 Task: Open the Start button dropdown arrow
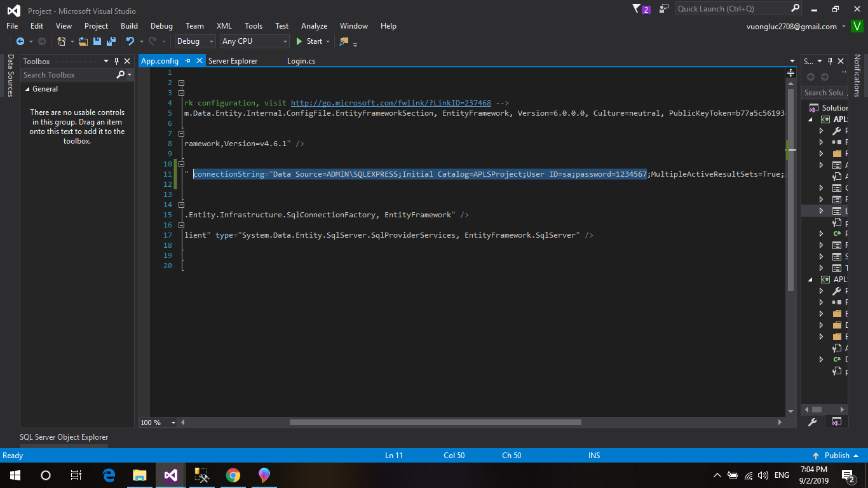[x=328, y=41]
